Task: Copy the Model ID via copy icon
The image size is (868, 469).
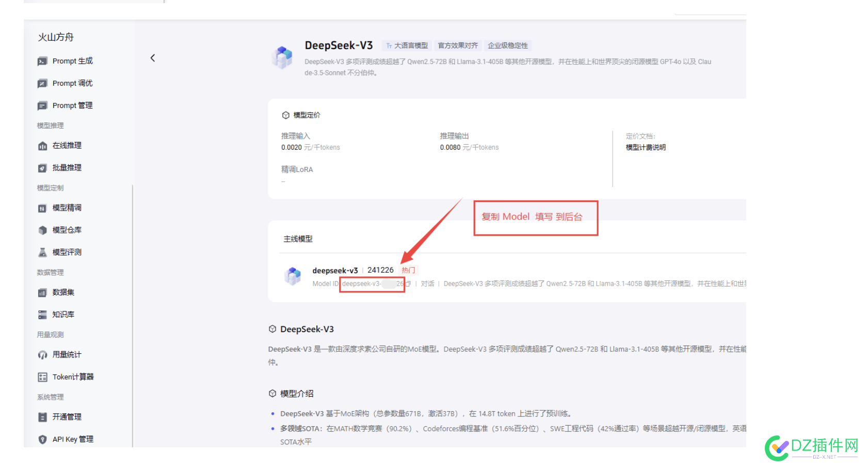Action: click(x=408, y=284)
